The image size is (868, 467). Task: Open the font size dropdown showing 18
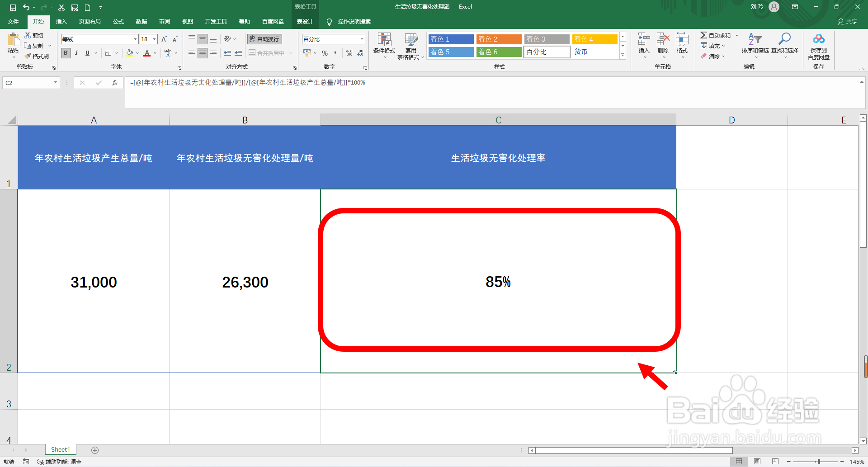tap(154, 39)
